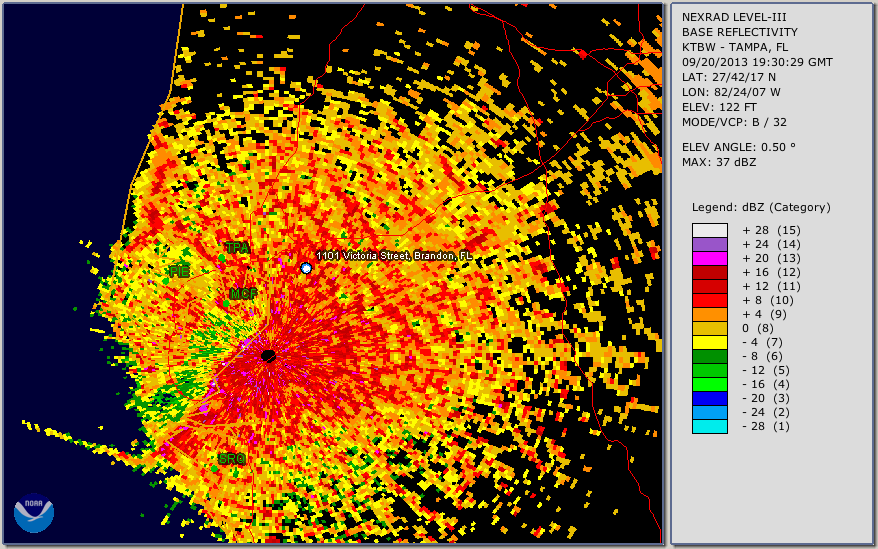
Task: Select the orange +4 dBZ swatch
Action: [x=709, y=314]
